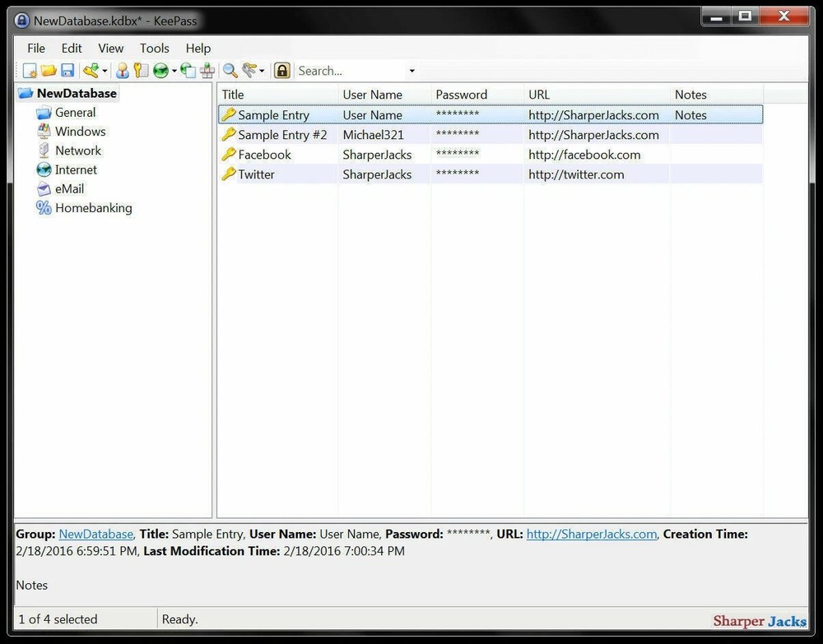Expand the search box dropdown
Image resolution: width=823 pixels, height=644 pixels.
point(411,71)
